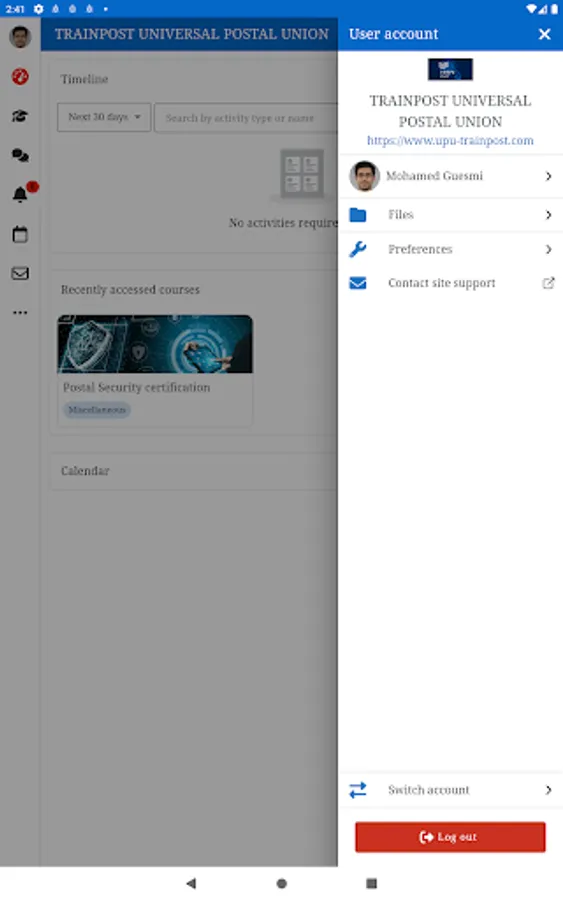Open notifications bell icon

coord(20,195)
